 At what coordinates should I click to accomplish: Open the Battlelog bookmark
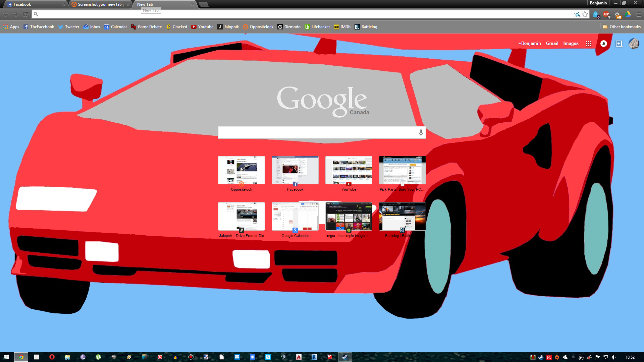click(x=366, y=27)
